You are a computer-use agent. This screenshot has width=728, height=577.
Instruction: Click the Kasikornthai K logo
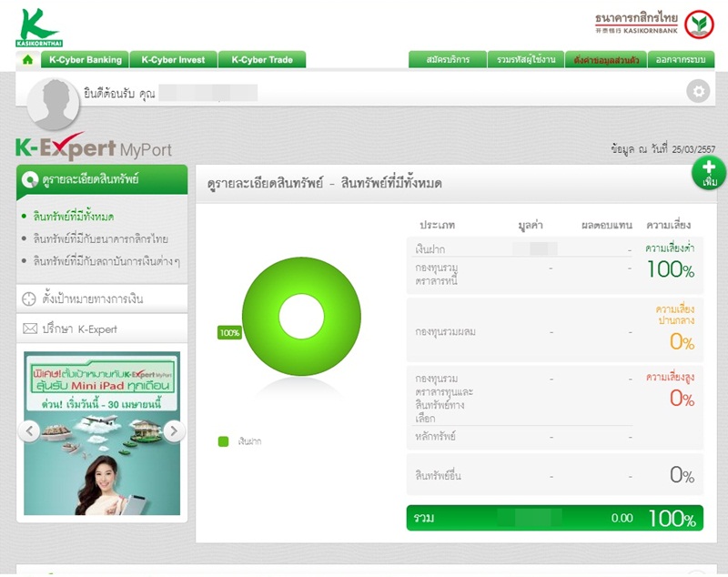38,27
